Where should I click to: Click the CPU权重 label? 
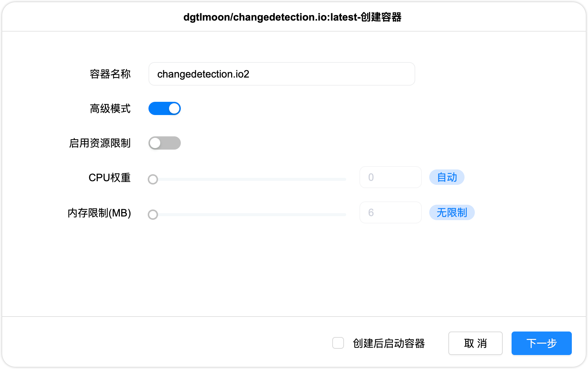[x=110, y=178]
